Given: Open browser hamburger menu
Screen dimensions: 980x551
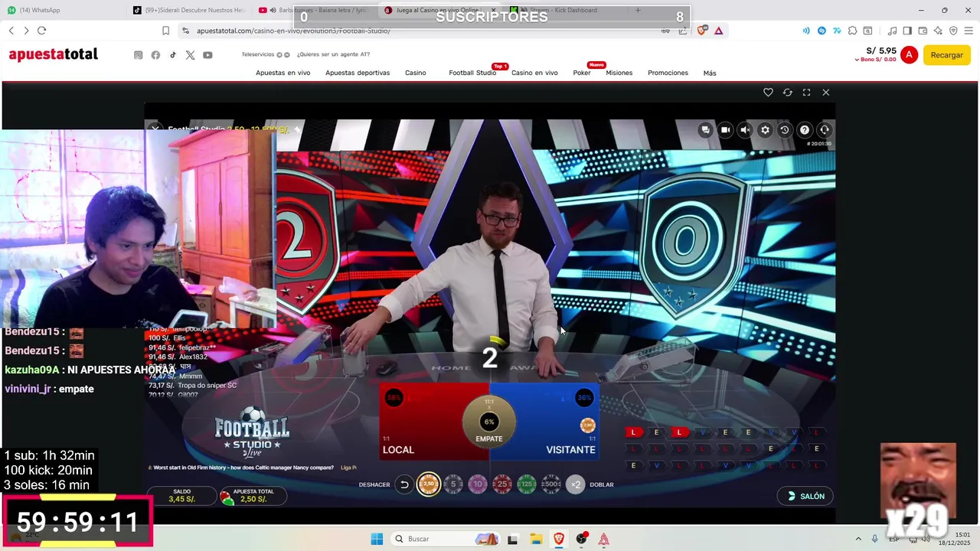Looking at the screenshot, I should coord(969,31).
